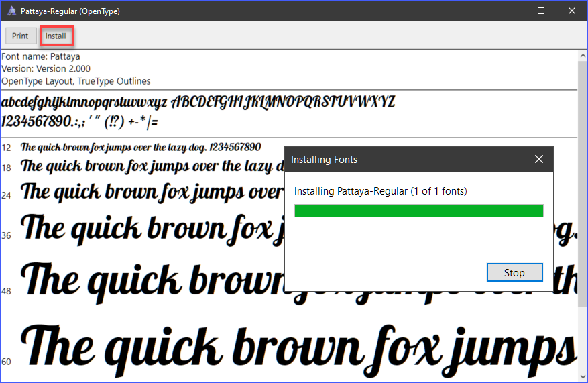The width and height of the screenshot is (588, 383).
Task: Click the 'Pattaya-Regular (OpenType)' window title
Action: [x=70, y=11]
